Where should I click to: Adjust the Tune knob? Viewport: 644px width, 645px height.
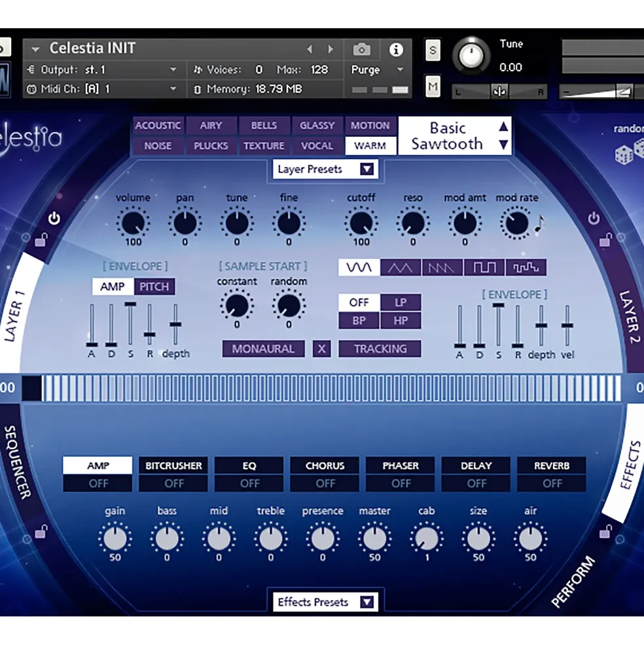tap(471, 56)
